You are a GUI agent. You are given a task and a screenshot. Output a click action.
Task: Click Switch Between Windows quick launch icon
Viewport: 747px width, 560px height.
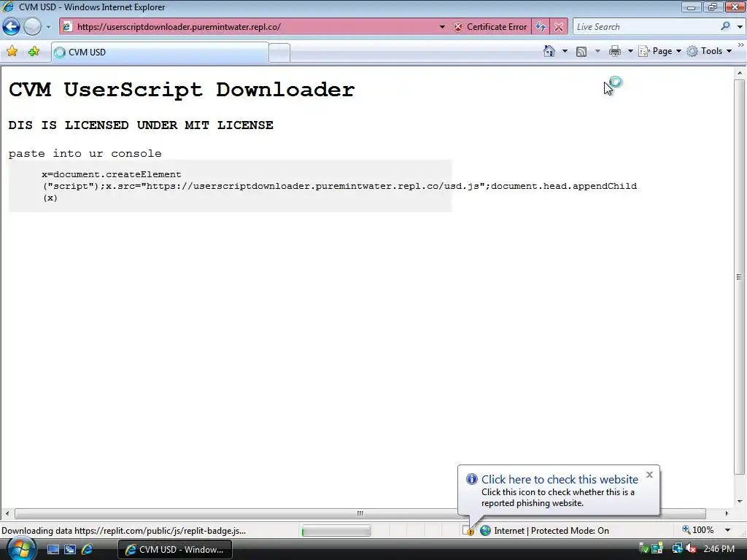click(70, 550)
